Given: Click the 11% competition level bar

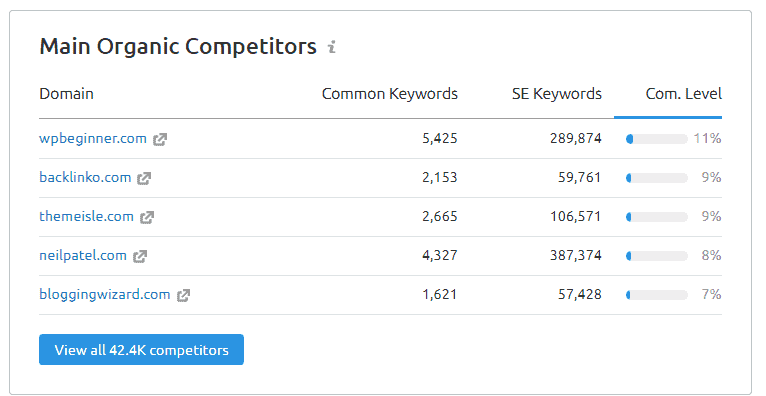Looking at the screenshot, I should coord(657,139).
